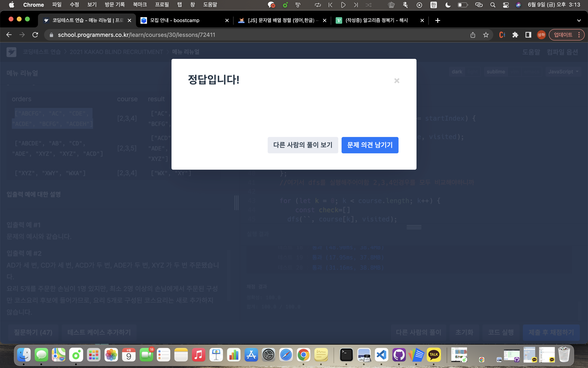Screen dimensions: 588x368
Task: Click the 다른 사람의 풀이 보기 button
Action: click(303, 145)
